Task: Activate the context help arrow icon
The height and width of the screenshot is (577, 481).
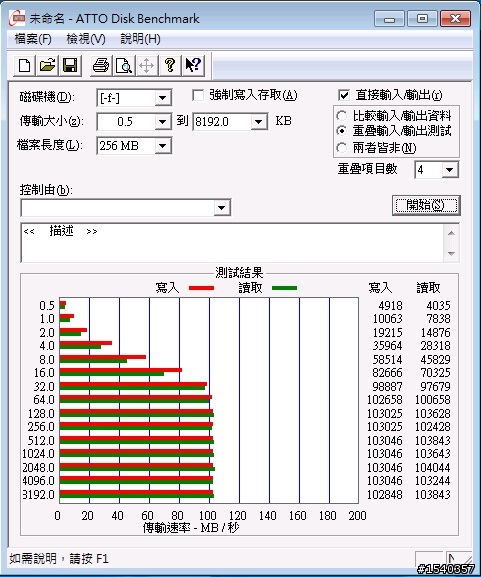Action: tap(193, 66)
